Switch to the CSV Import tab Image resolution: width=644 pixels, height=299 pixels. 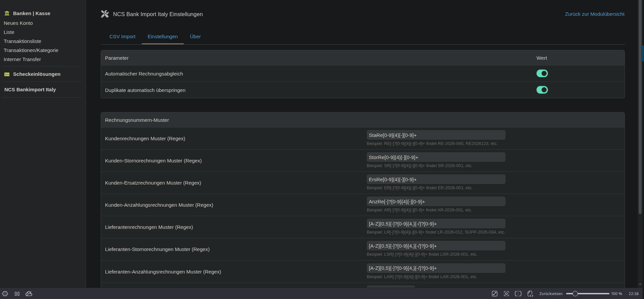click(122, 37)
